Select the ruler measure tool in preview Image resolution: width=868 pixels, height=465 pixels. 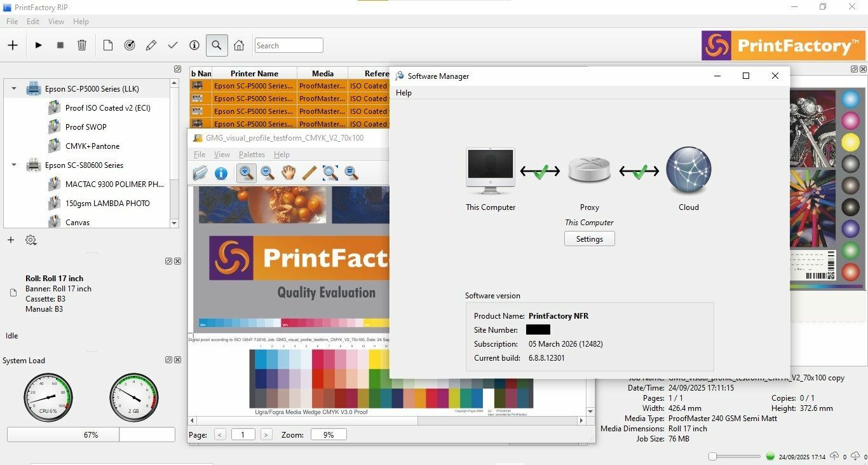[x=309, y=172]
